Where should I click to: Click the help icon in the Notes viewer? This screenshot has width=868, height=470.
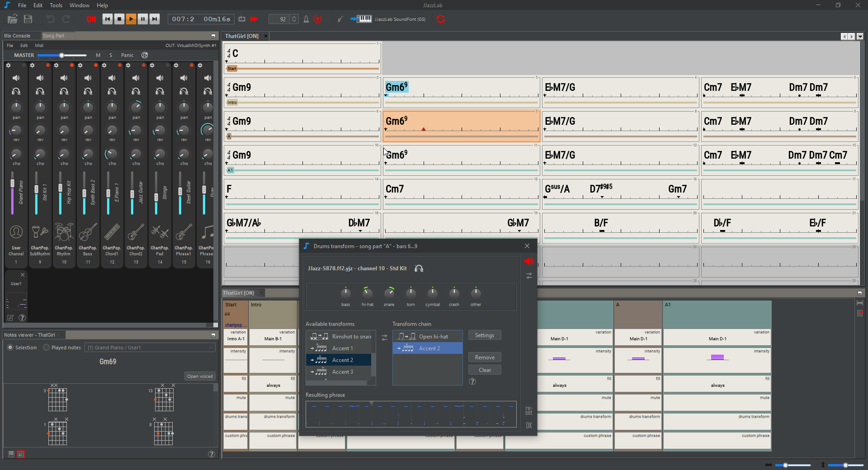pyautogui.click(x=211, y=454)
